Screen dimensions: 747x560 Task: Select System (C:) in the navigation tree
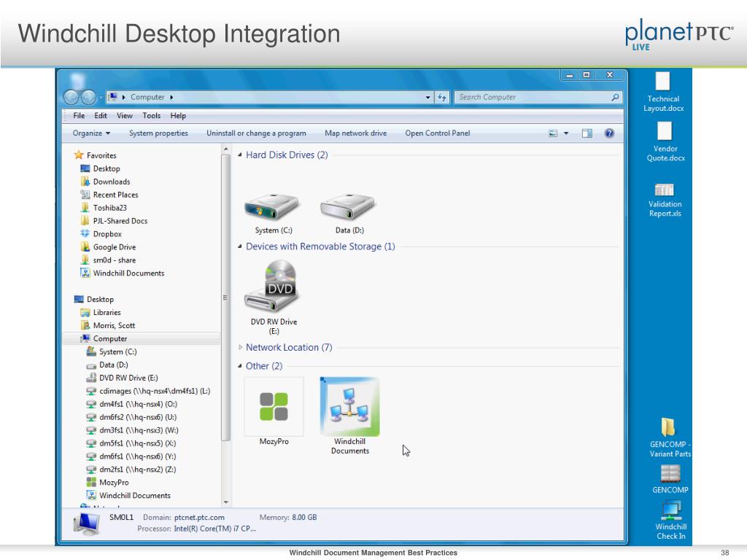(112, 352)
